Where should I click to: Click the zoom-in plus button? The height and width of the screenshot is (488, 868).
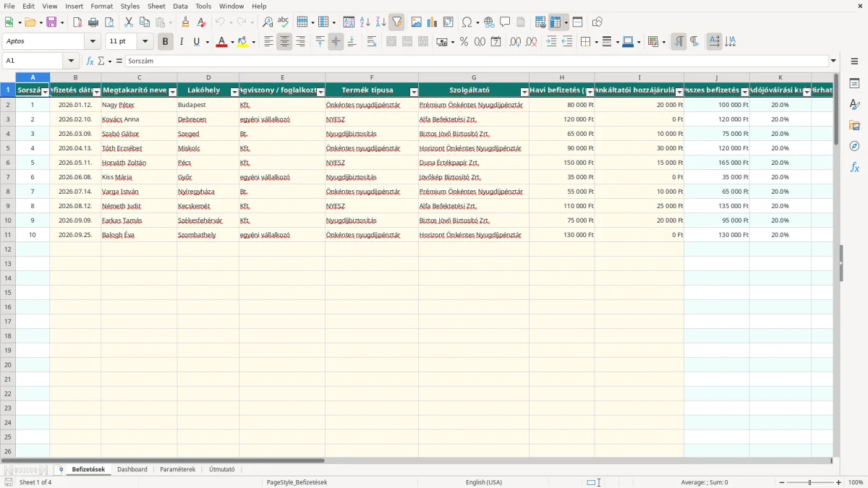tap(839, 482)
